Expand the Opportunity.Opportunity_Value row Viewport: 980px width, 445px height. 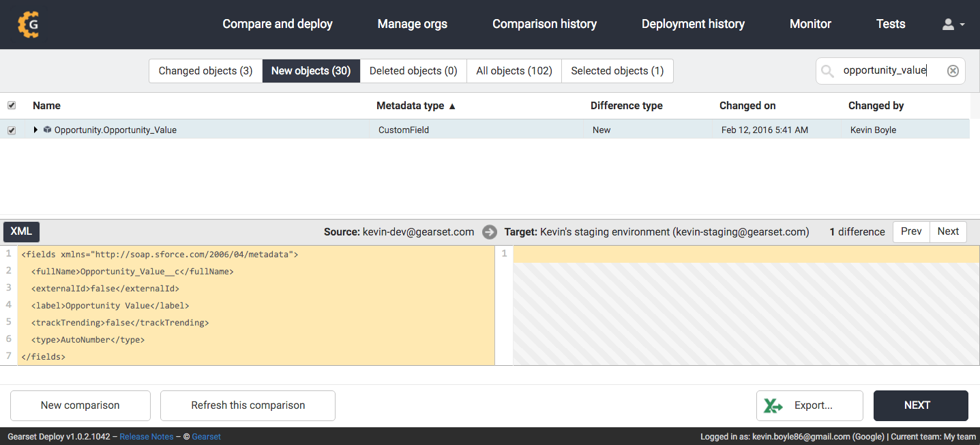(x=36, y=130)
